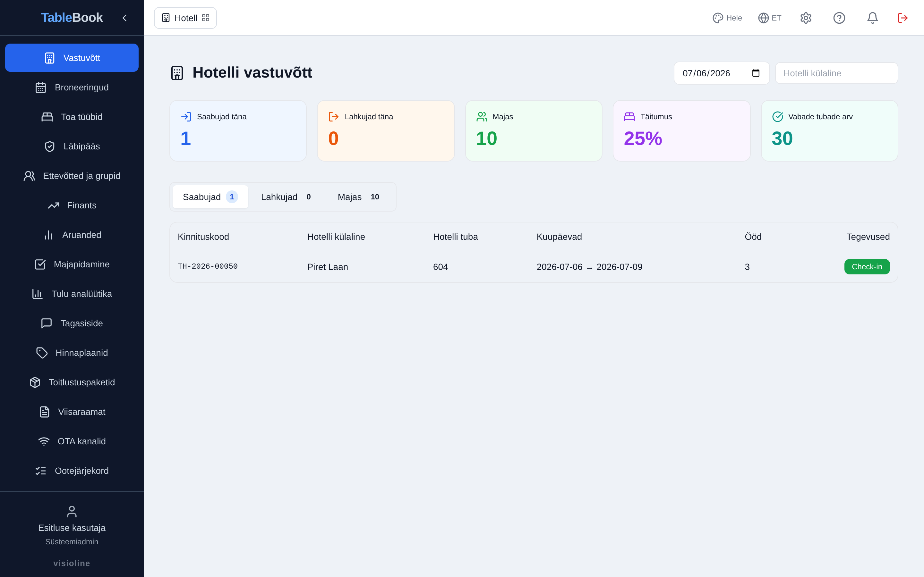Open Toa tüübid bed icon in sidebar
Viewport: 924px width, 577px height.
(47, 117)
